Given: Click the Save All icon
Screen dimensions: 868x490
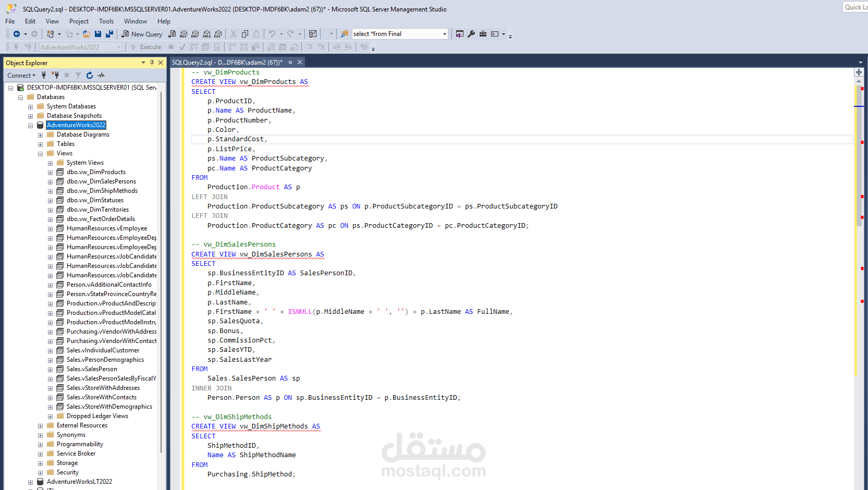Looking at the screenshot, I should point(109,34).
